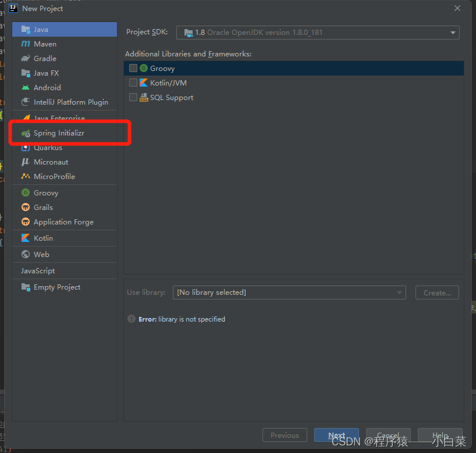Select Empty Project option
Viewport: 476px width, 453px height.
tap(65, 287)
